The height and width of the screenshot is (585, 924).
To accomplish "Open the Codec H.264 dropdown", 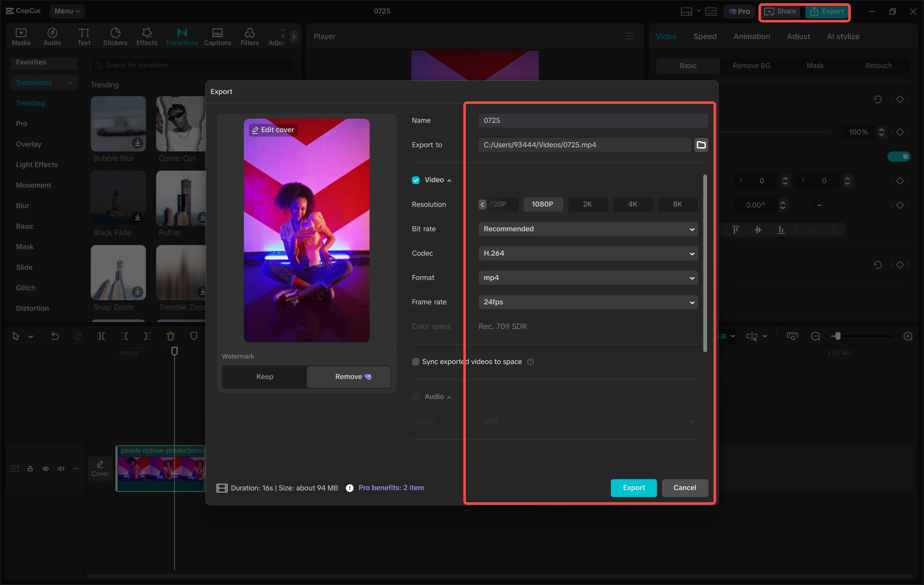I will [588, 253].
